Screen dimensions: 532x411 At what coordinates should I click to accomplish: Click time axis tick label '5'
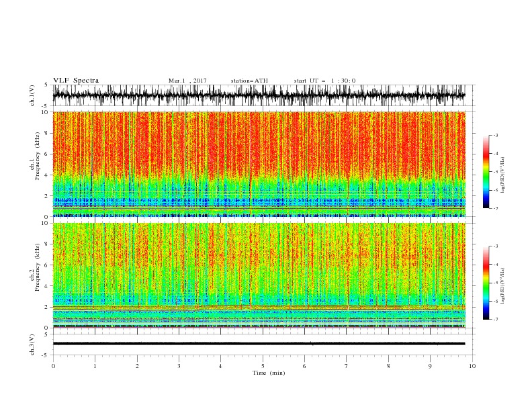tap(263, 366)
